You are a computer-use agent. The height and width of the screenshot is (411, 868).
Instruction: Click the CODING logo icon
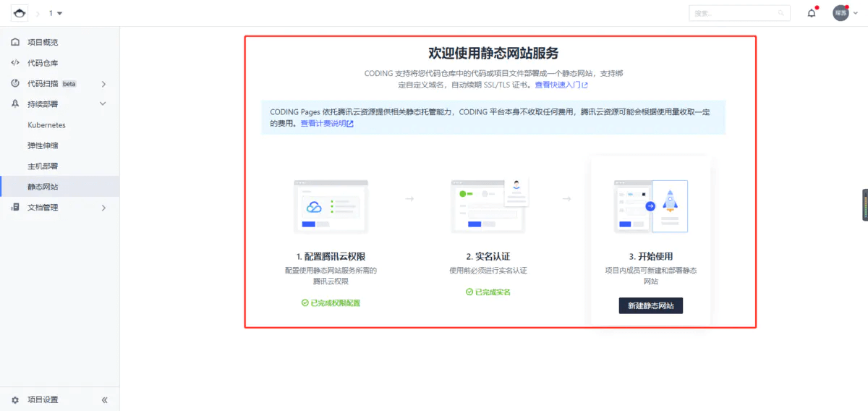coord(20,13)
